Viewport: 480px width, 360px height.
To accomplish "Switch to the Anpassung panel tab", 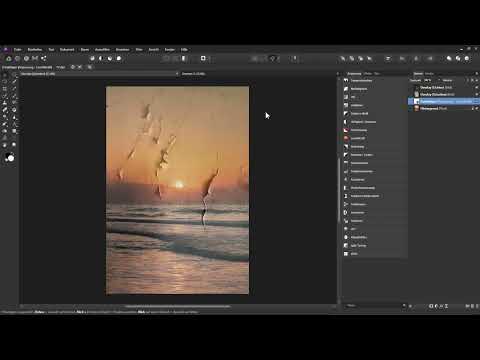I will pos(354,74).
